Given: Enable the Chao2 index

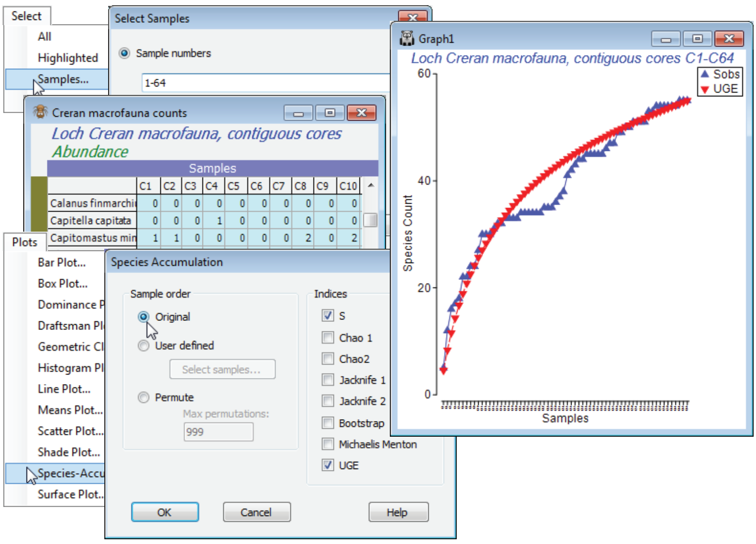Looking at the screenshot, I should (328, 358).
